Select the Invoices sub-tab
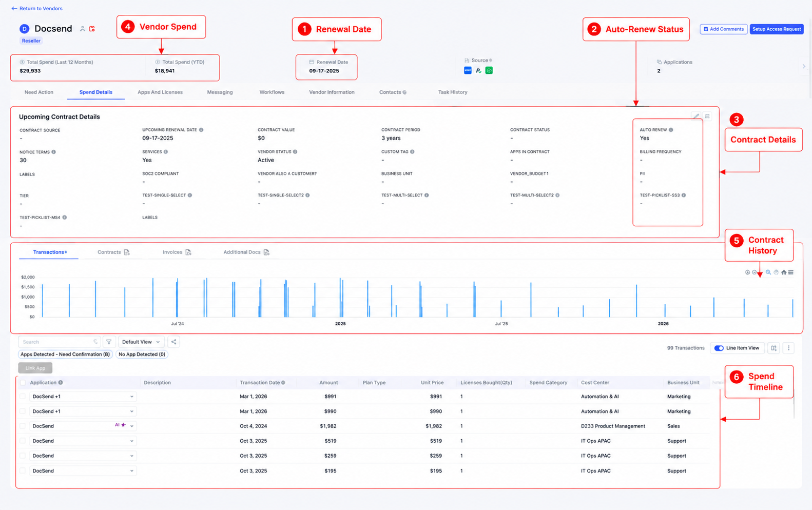Image resolution: width=812 pixels, height=510 pixels. (177, 252)
